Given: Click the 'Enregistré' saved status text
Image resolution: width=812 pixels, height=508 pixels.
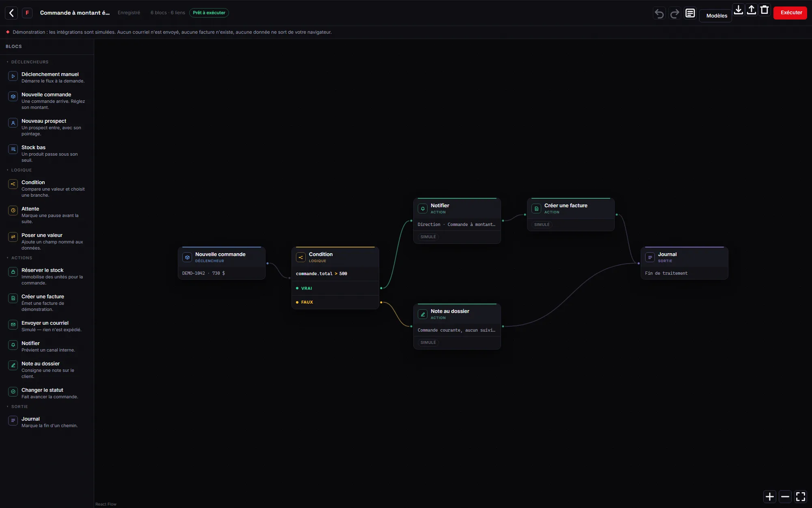Looking at the screenshot, I should [x=129, y=13].
